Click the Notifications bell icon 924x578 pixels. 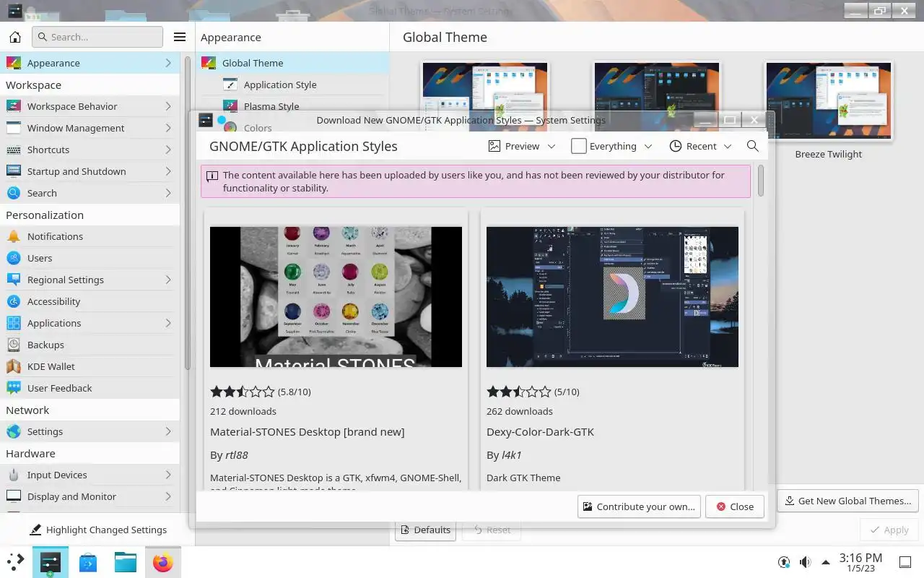[14, 236]
